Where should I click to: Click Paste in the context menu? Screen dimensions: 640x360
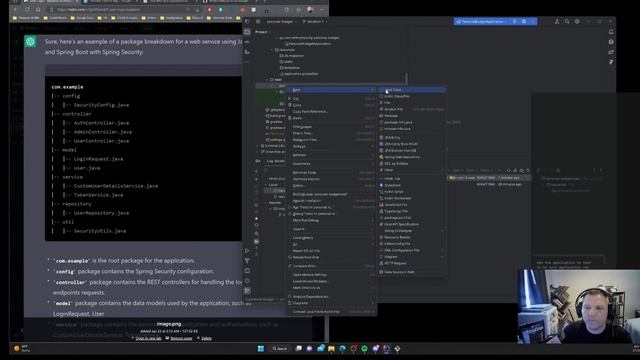click(x=331, y=118)
